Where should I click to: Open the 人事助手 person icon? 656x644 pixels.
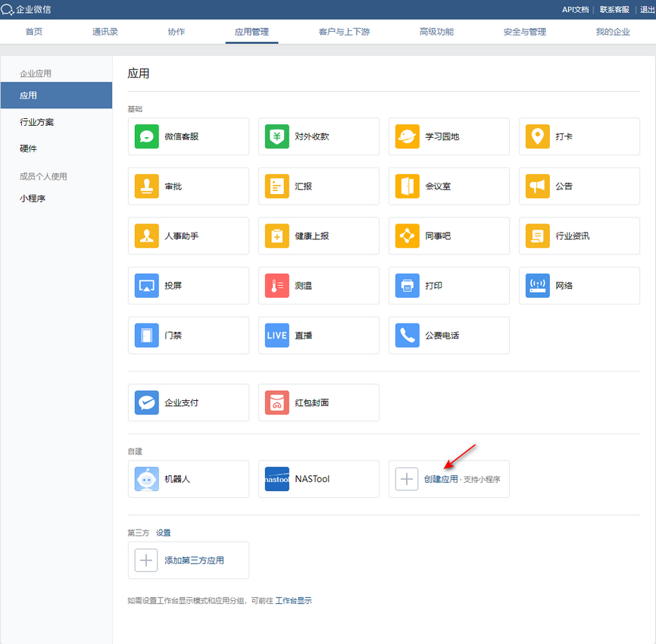146,236
